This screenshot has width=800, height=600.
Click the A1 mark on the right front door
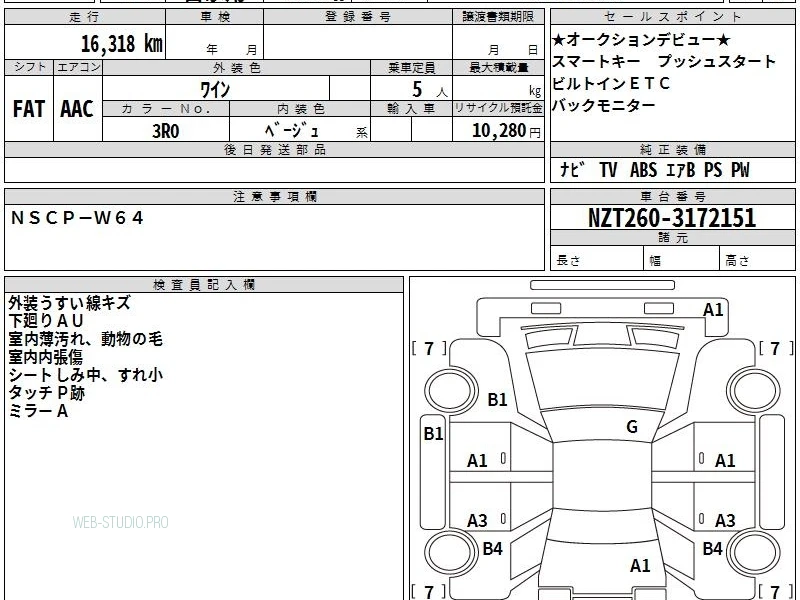725,461
